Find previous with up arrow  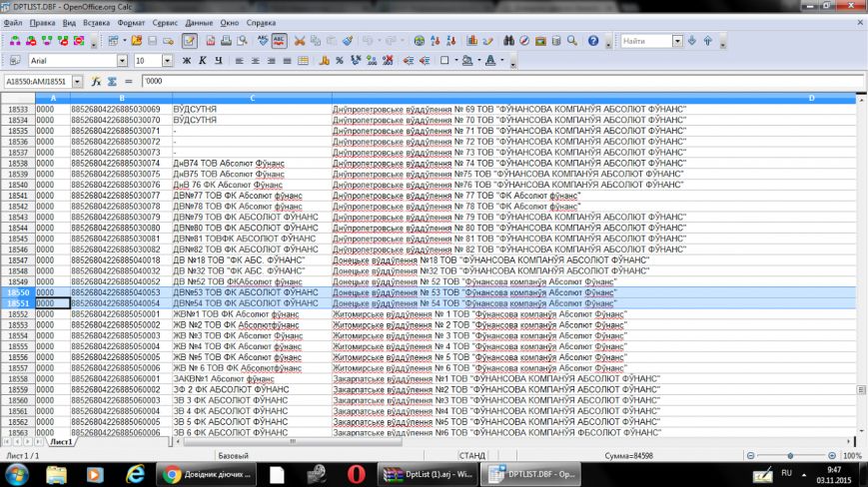pos(708,41)
